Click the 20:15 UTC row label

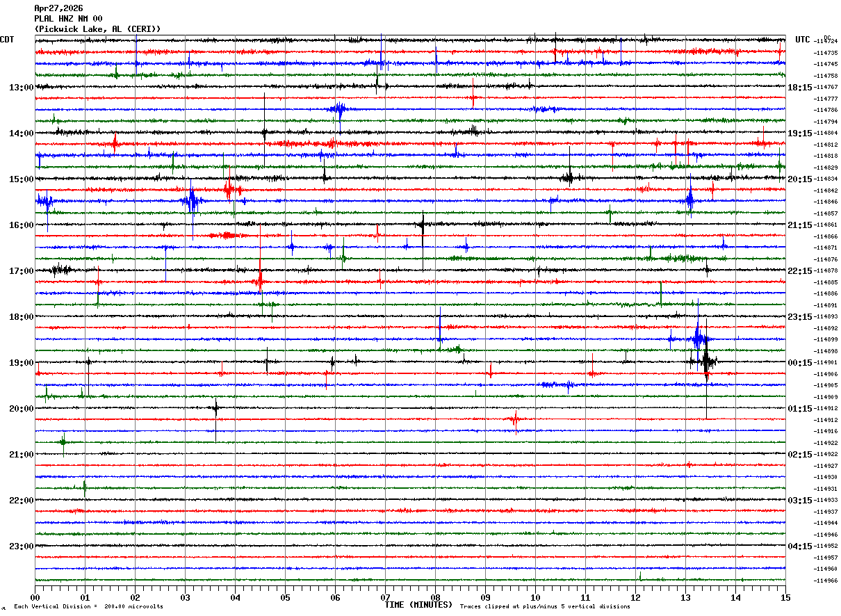click(x=799, y=179)
